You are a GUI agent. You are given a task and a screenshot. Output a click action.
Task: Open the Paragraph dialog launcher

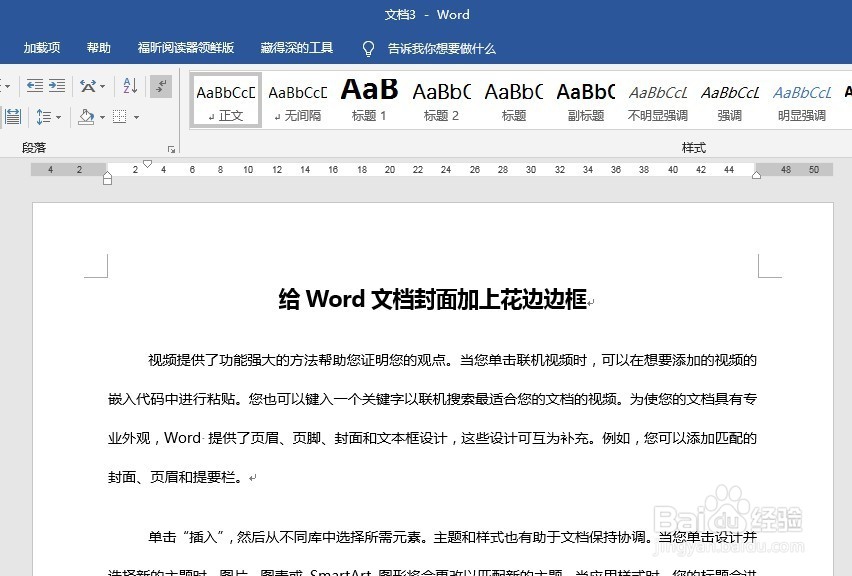coord(172,148)
